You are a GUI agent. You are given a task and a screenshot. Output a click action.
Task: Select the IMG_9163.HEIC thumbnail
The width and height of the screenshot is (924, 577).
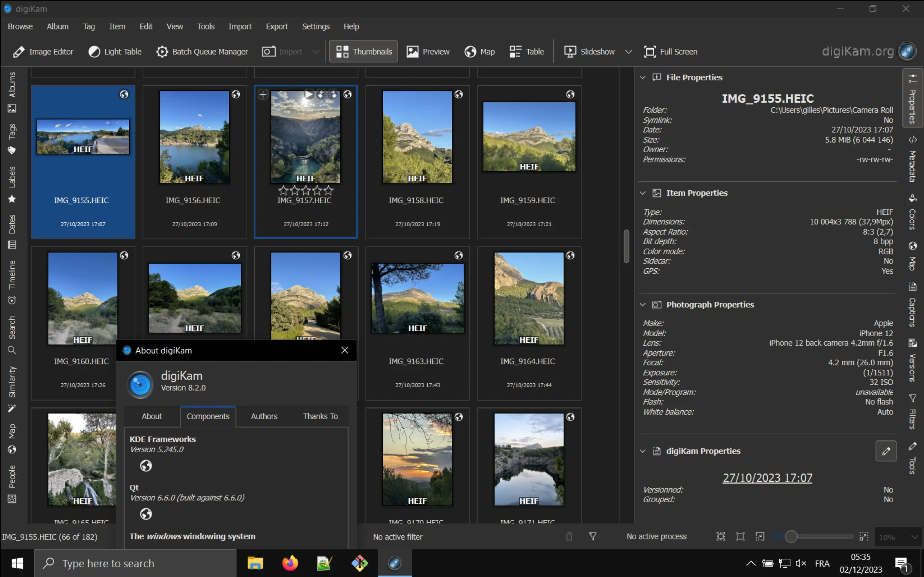coord(417,298)
